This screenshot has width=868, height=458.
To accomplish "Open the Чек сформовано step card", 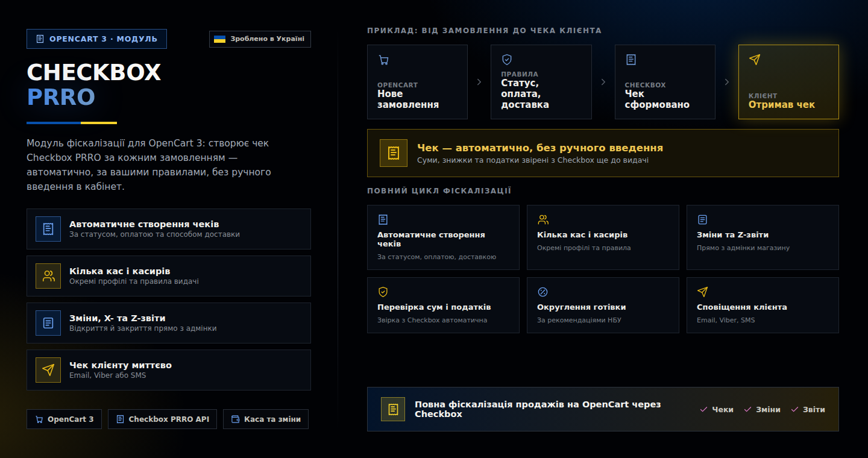I will (665, 82).
